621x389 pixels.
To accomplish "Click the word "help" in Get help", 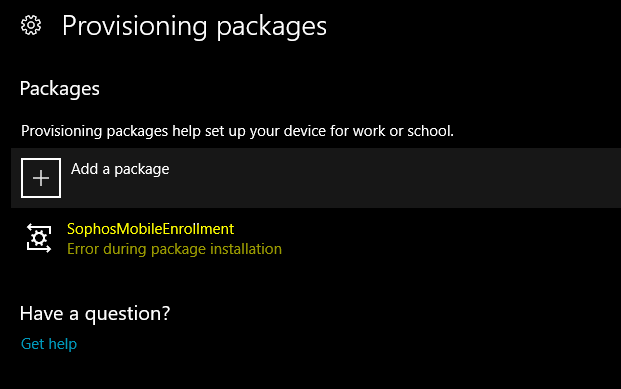I will click(62, 344).
